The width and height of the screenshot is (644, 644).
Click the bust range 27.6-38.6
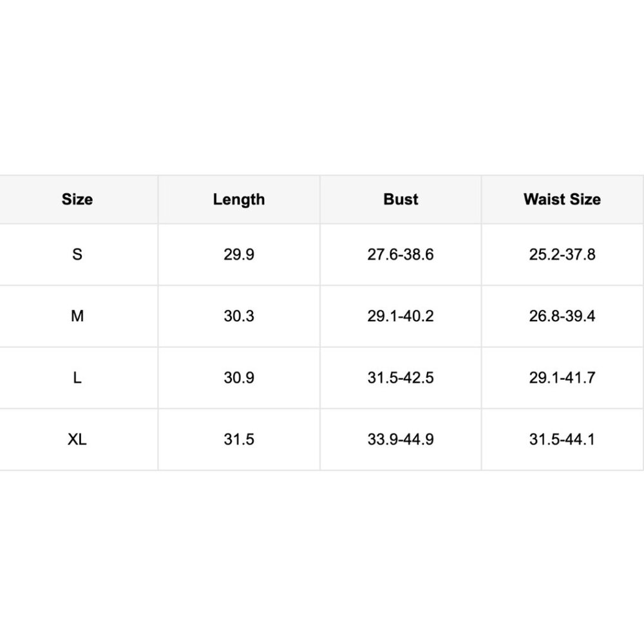tap(401, 254)
